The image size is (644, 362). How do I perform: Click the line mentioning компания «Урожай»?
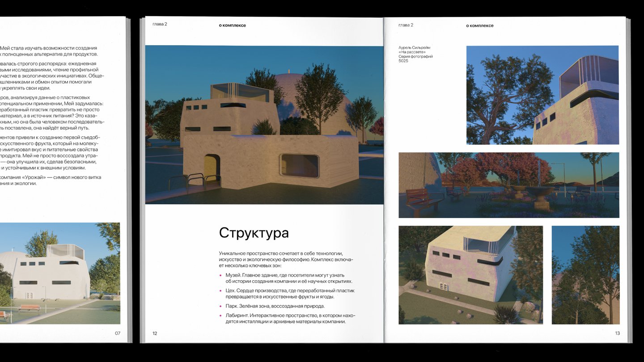51,177
